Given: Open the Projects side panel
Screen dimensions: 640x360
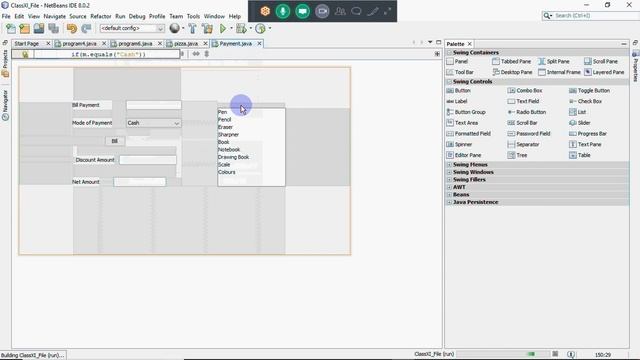Looking at the screenshot, I should [x=5, y=64].
